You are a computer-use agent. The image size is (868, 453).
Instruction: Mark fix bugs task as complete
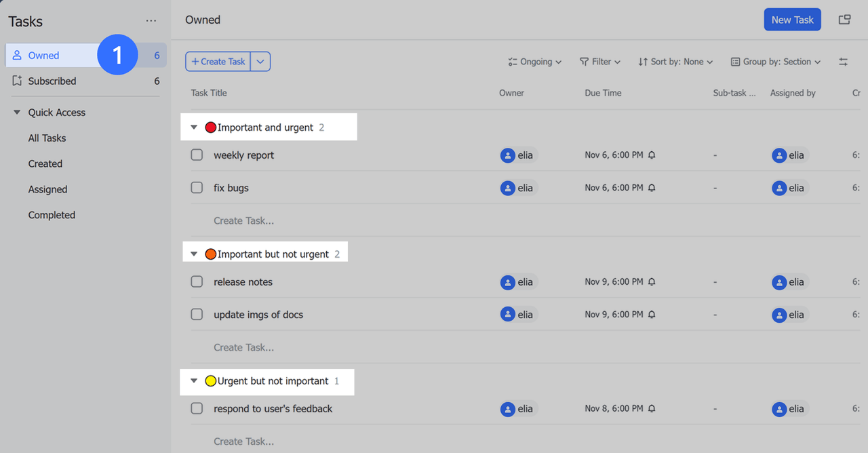pyautogui.click(x=197, y=188)
